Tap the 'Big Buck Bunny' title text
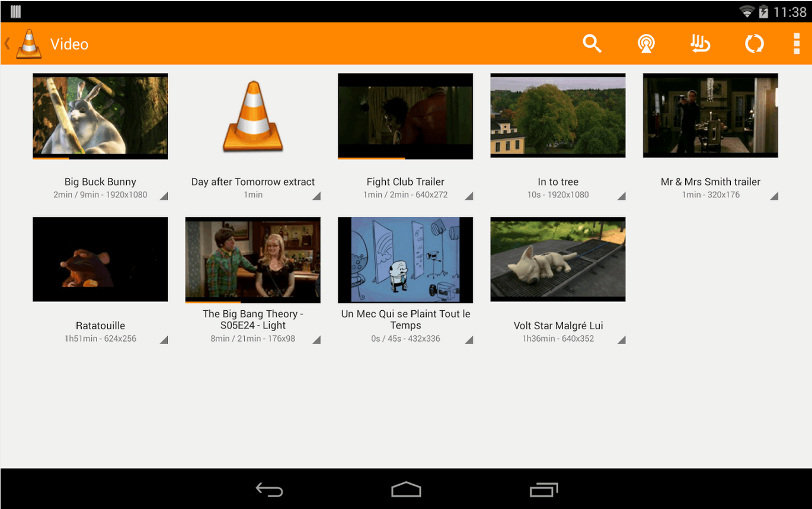 [100, 182]
